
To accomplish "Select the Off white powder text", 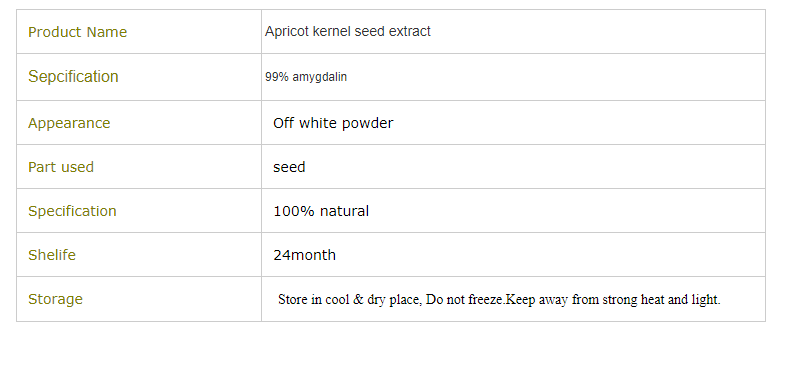I will (333, 123).
